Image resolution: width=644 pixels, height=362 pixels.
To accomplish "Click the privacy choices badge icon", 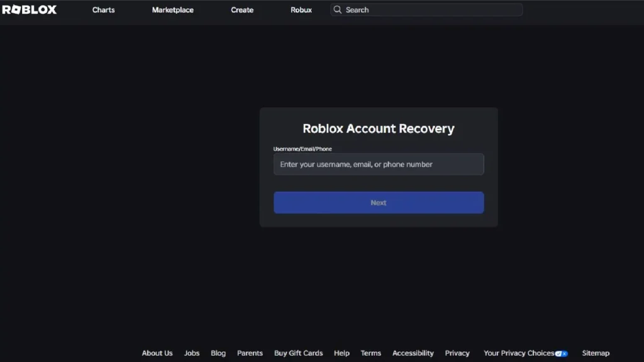I will tap(561, 353).
